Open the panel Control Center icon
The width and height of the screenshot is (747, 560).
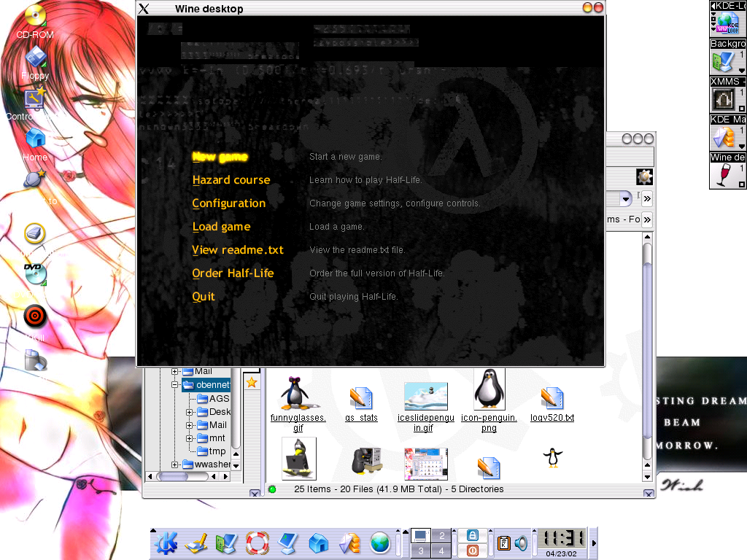[227, 542]
